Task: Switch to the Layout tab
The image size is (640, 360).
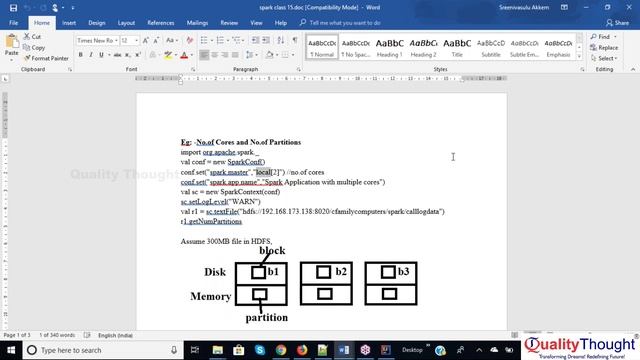Action: 126,23
